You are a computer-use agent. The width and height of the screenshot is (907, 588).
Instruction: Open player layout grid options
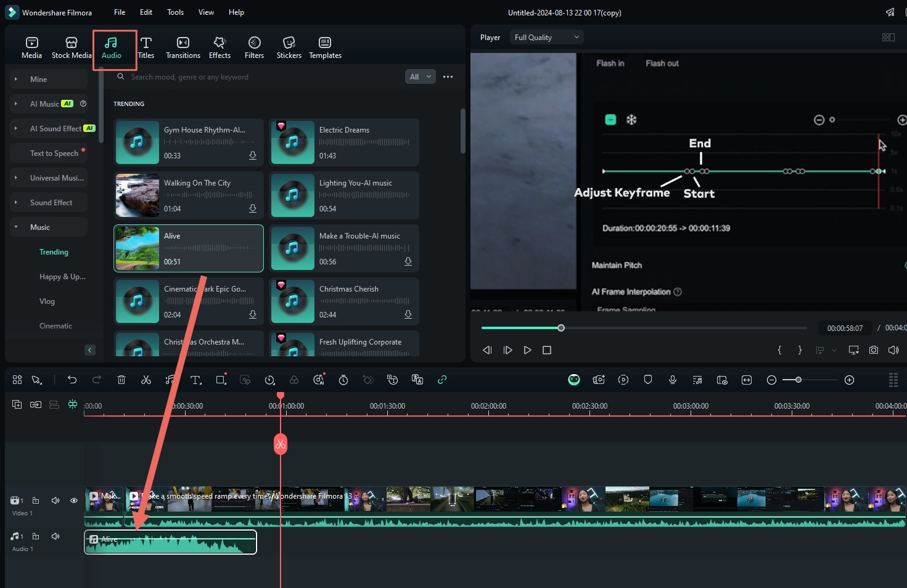pos(889,38)
